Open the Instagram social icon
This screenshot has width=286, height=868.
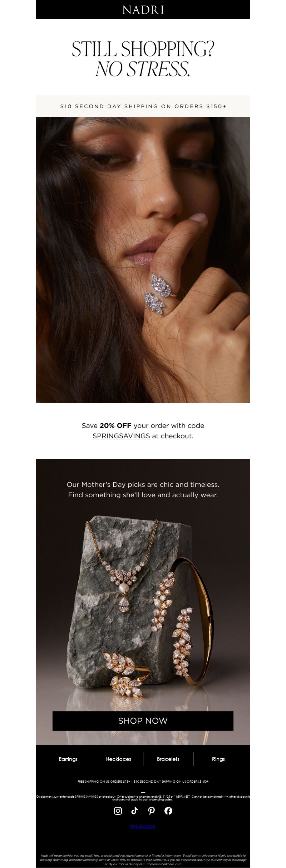pyautogui.click(x=118, y=810)
